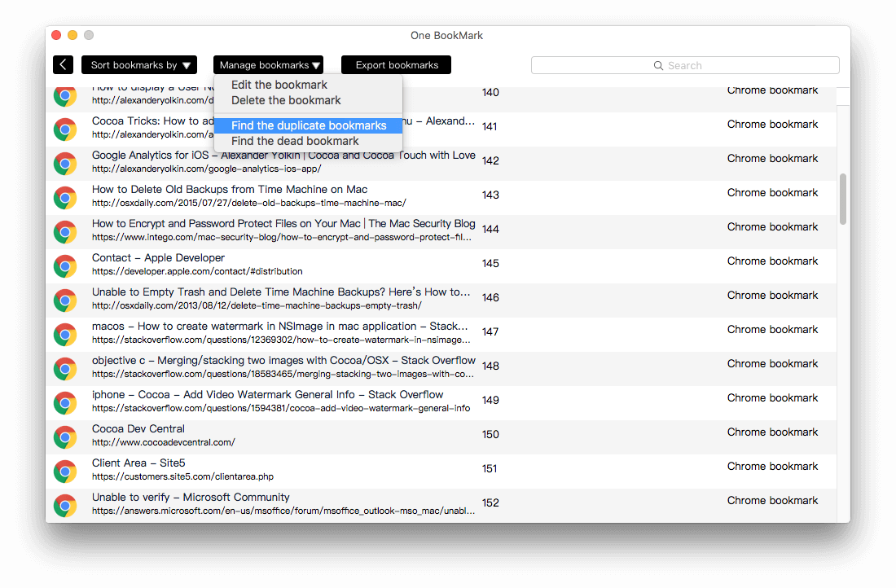Select bookmark 'Client Area – Site5'

tap(138, 463)
